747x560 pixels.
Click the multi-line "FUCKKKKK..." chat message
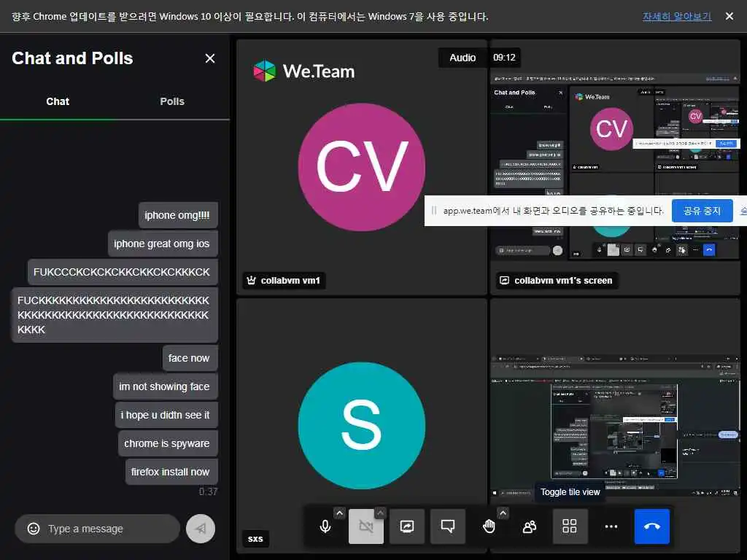115,315
